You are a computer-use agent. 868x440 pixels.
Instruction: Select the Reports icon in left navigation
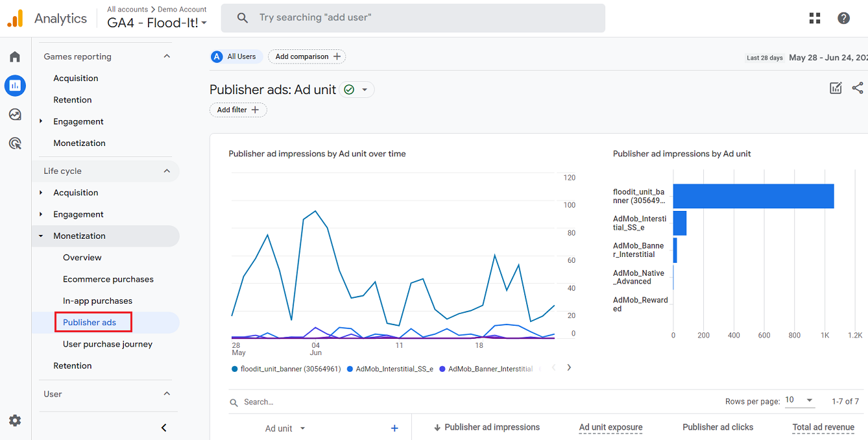(x=14, y=85)
